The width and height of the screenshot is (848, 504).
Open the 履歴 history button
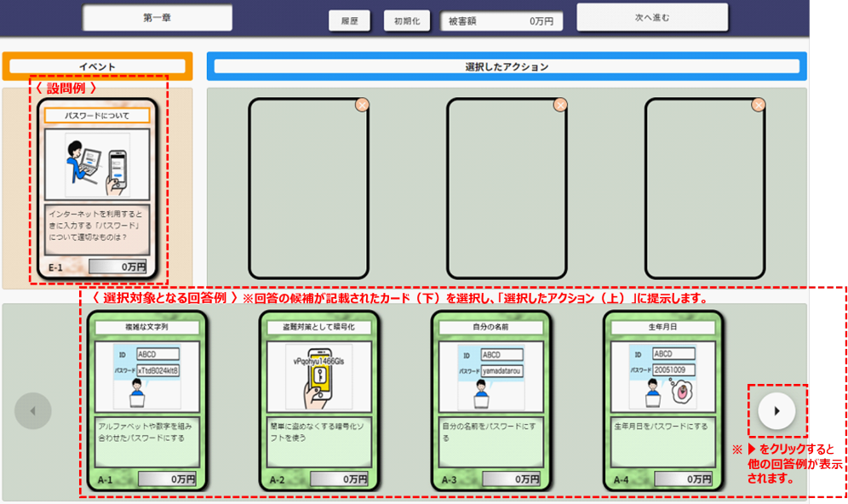tap(349, 20)
